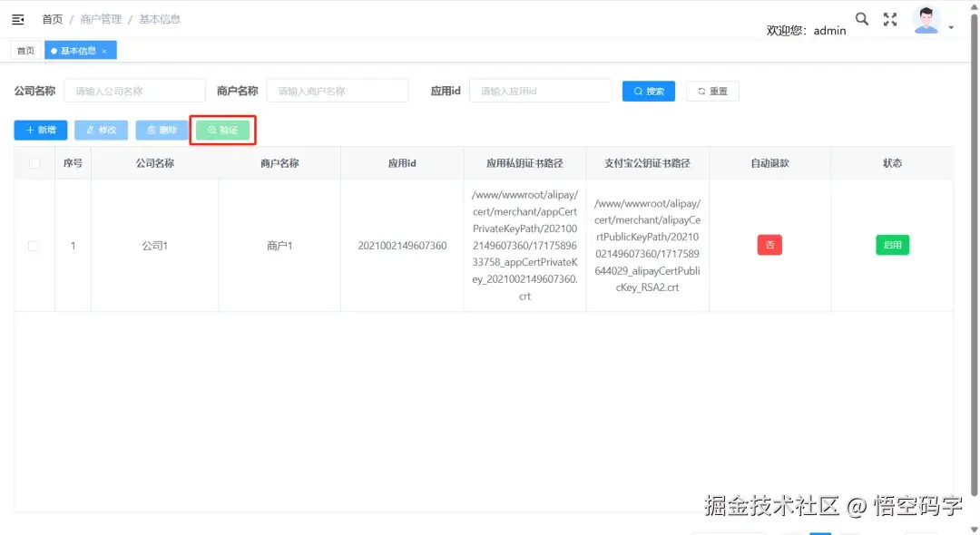The width and height of the screenshot is (980, 535).
Task: Click the 搜索 search button
Action: click(x=648, y=91)
